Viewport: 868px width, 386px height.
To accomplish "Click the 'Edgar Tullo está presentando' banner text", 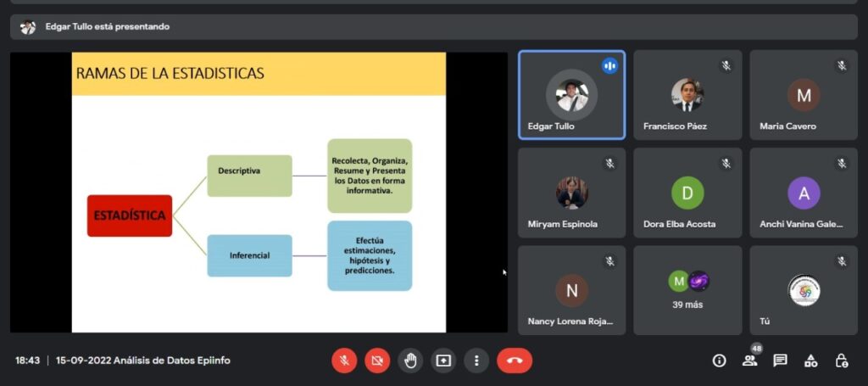I will tap(108, 26).
